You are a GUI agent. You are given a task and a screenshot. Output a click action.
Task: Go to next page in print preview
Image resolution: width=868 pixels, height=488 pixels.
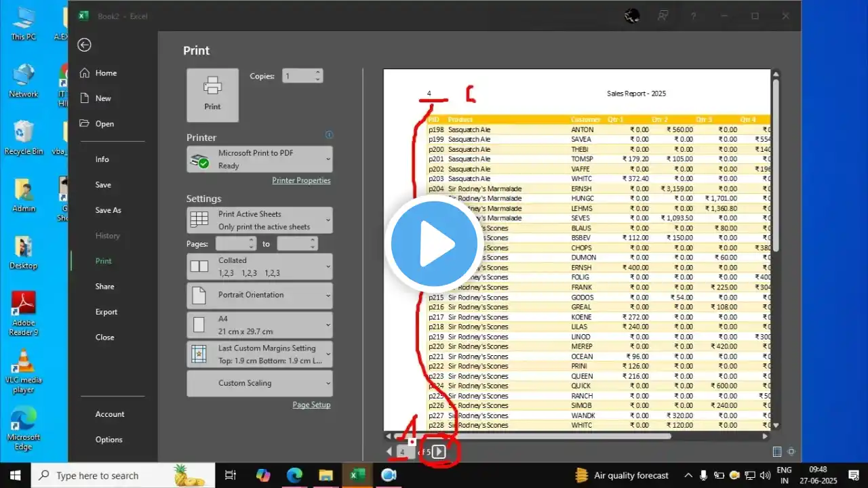439,451
